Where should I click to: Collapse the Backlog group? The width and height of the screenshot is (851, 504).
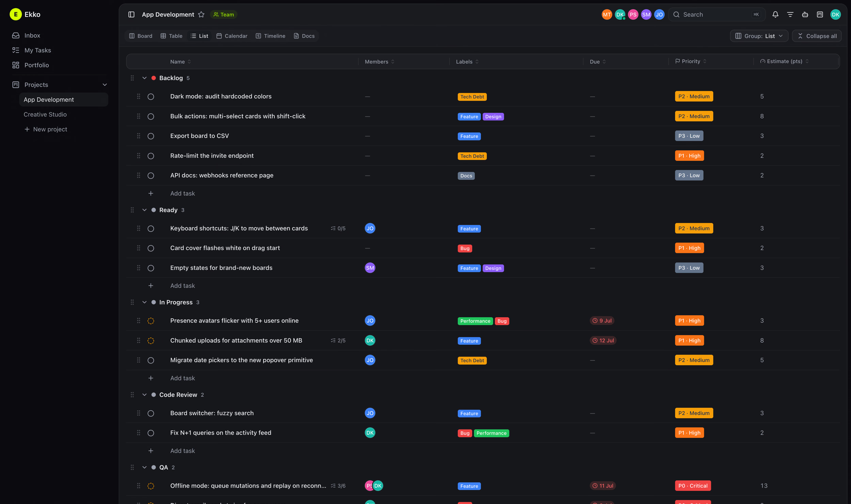(x=144, y=78)
